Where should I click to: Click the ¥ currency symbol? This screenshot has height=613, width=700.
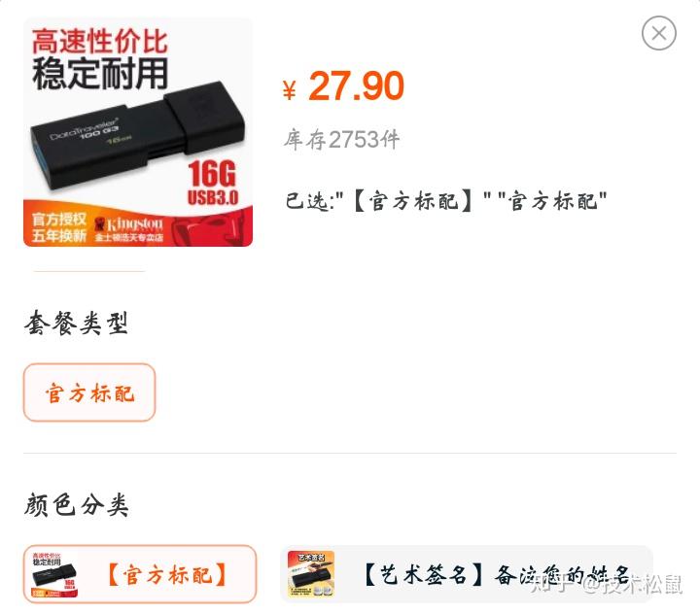(x=290, y=89)
